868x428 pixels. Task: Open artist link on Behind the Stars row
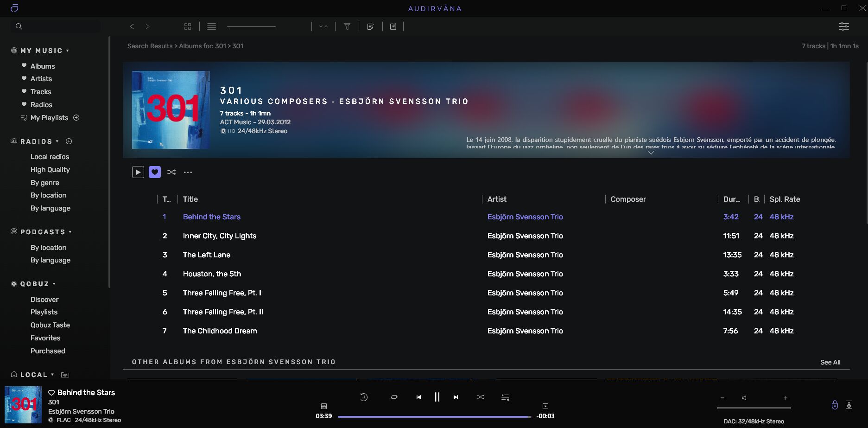pyautogui.click(x=525, y=217)
